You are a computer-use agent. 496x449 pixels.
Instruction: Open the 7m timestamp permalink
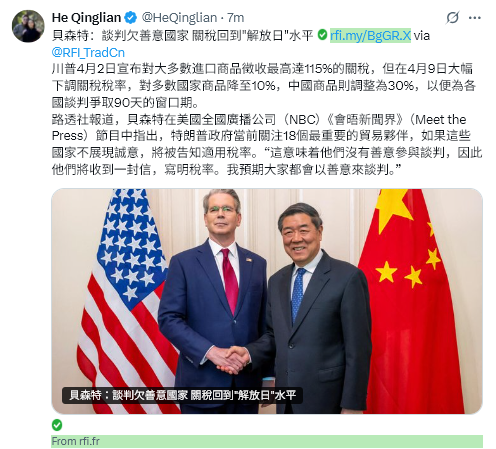(x=236, y=18)
